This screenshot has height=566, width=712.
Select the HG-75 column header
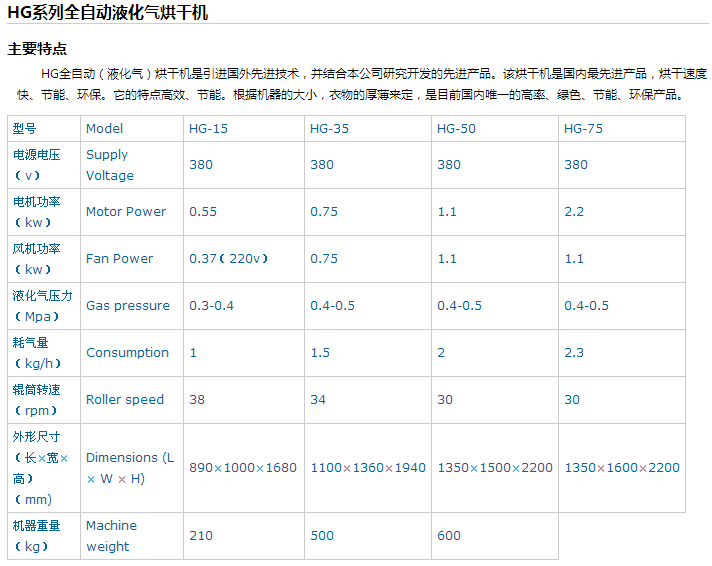point(583,129)
